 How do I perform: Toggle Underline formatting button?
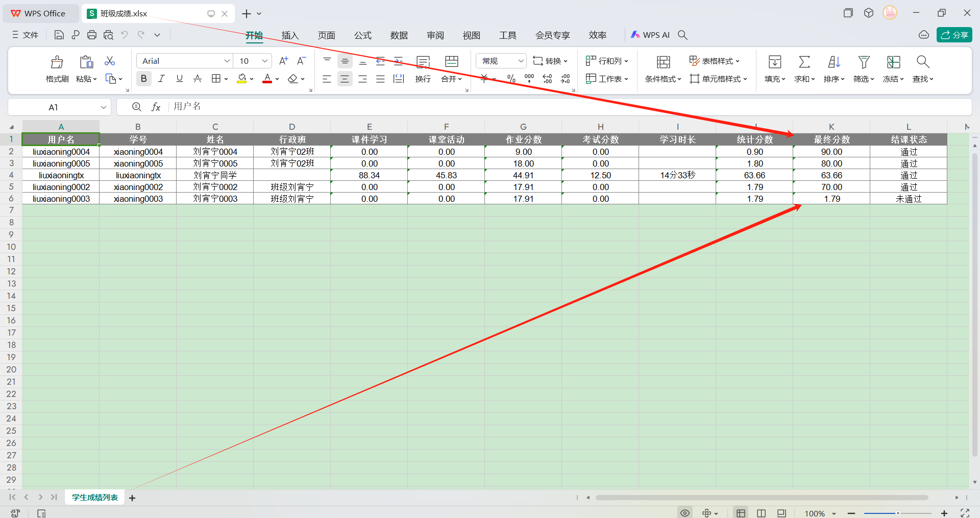(180, 79)
